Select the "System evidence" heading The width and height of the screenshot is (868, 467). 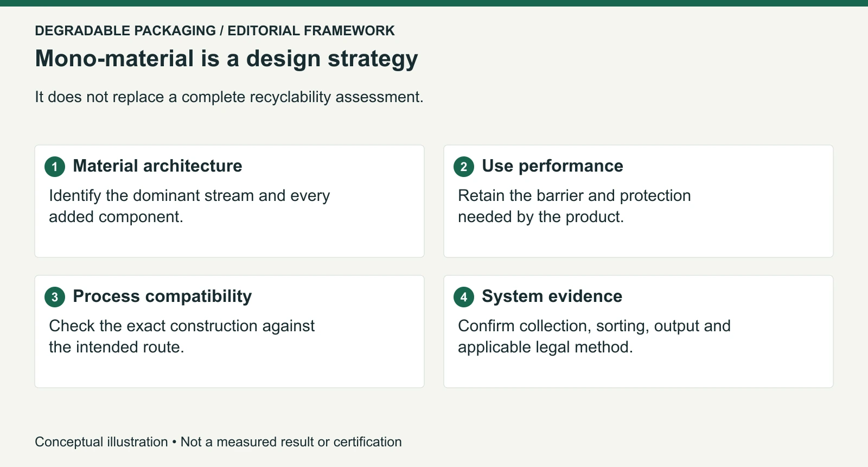pos(552,296)
